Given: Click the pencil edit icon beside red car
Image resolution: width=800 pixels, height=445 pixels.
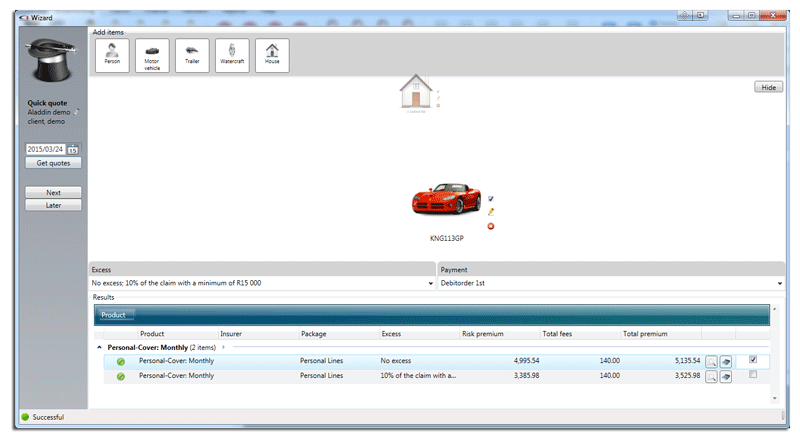Looking at the screenshot, I should [x=491, y=211].
